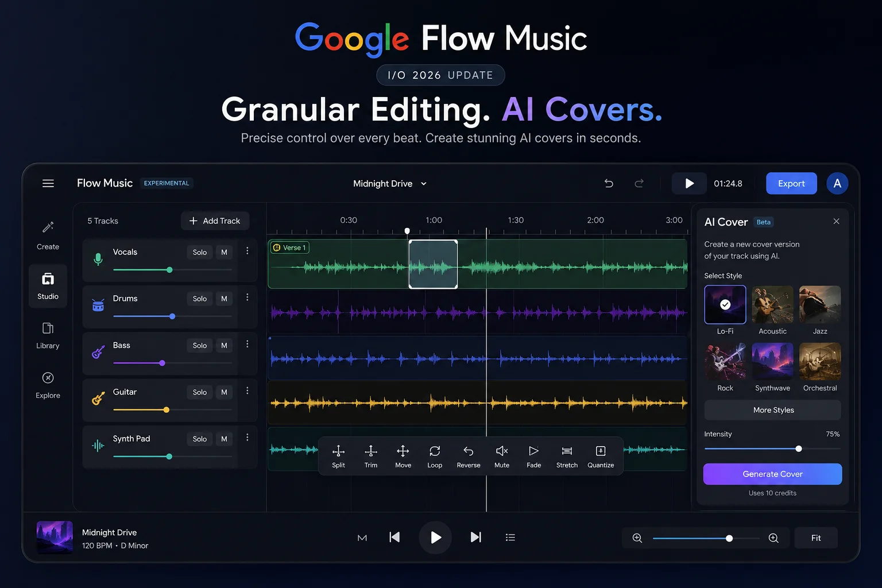The height and width of the screenshot is (588, 882).
Task: Open the user avatar A
Action: click(x=837, y=183)
